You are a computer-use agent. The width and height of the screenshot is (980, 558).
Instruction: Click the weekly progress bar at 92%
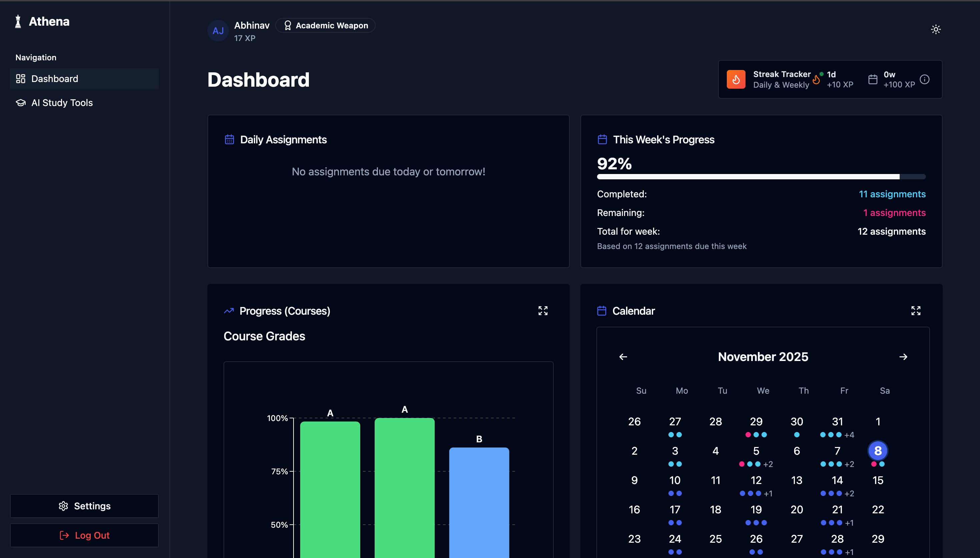pyautogui.click(x=761, y=177)
